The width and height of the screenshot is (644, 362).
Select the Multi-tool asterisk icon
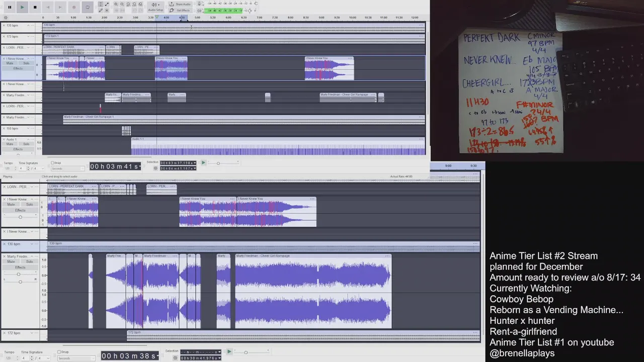click(107, 10)
